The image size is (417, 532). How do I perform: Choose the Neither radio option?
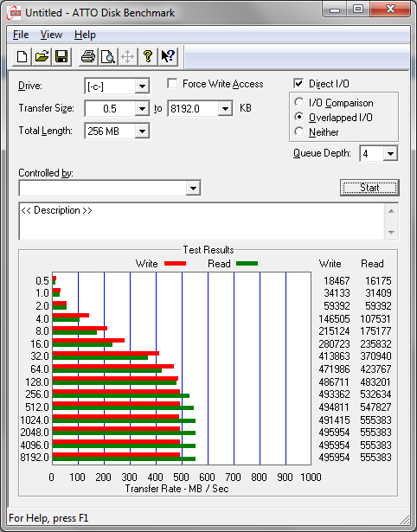(299, 131)
